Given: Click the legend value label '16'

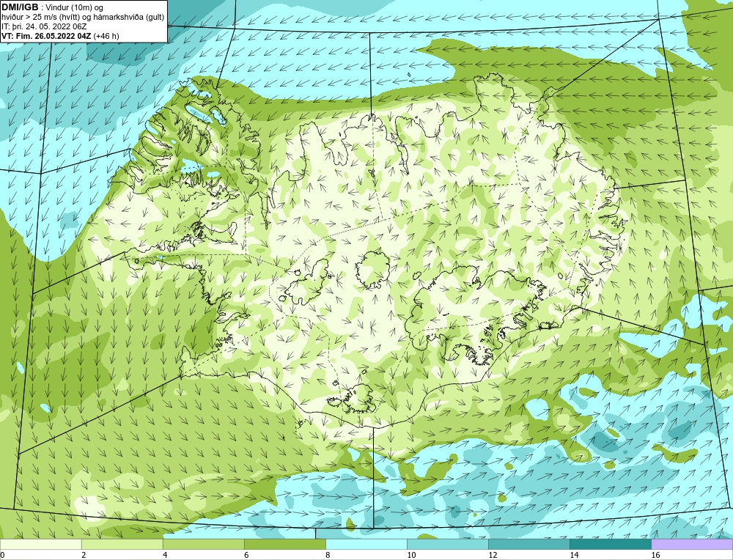Looking at the screenshot, I should coord(655,555).
